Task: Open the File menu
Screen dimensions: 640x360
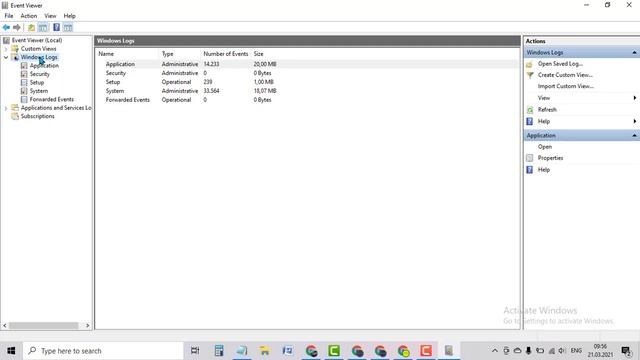Action: (9, 16)
